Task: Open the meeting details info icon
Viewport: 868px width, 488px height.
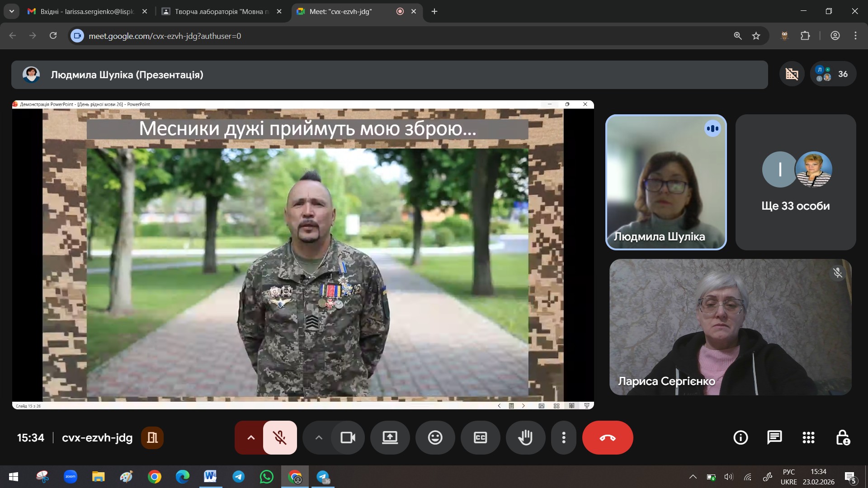Action: [x=741, y=437]
